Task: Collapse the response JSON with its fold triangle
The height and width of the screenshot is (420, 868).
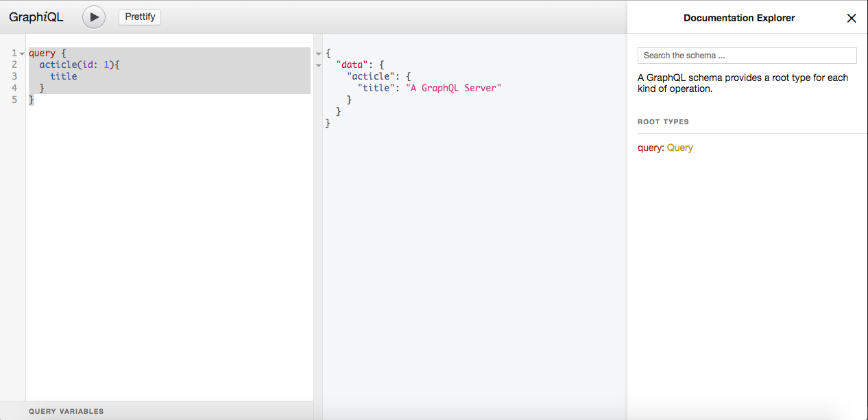Action: click(x=317, y=53)
